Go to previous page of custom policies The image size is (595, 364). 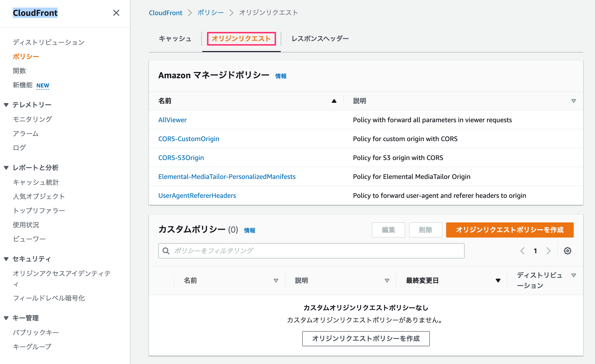click(522, 251)
